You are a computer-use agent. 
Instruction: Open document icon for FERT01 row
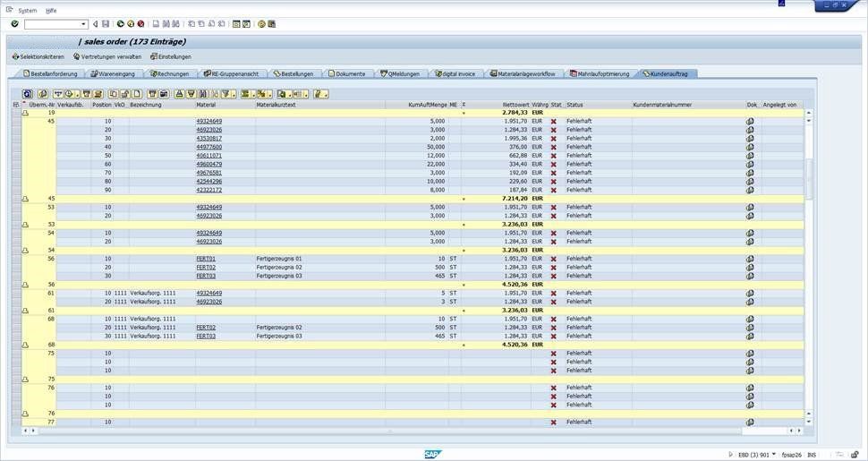[750, 259]
